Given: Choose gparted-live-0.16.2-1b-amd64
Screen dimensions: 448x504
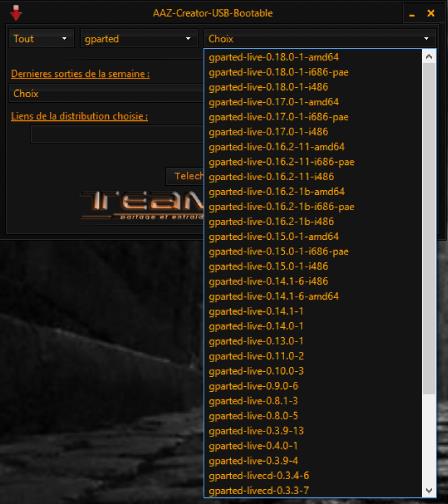Looking at the screenshot, I should tap(313, 192).
